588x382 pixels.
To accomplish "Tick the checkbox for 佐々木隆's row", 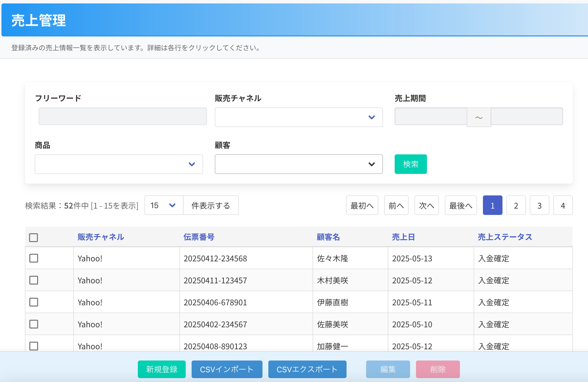I will pos(33,258).
